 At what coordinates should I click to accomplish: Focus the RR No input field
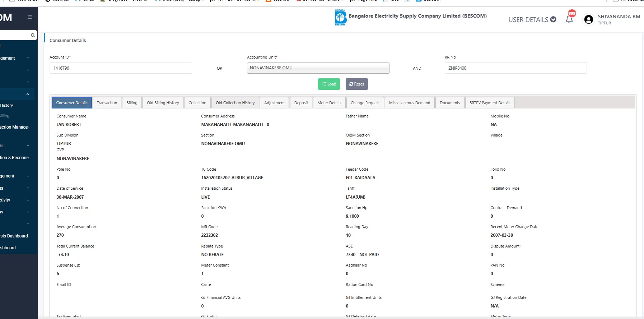point(515,68)
